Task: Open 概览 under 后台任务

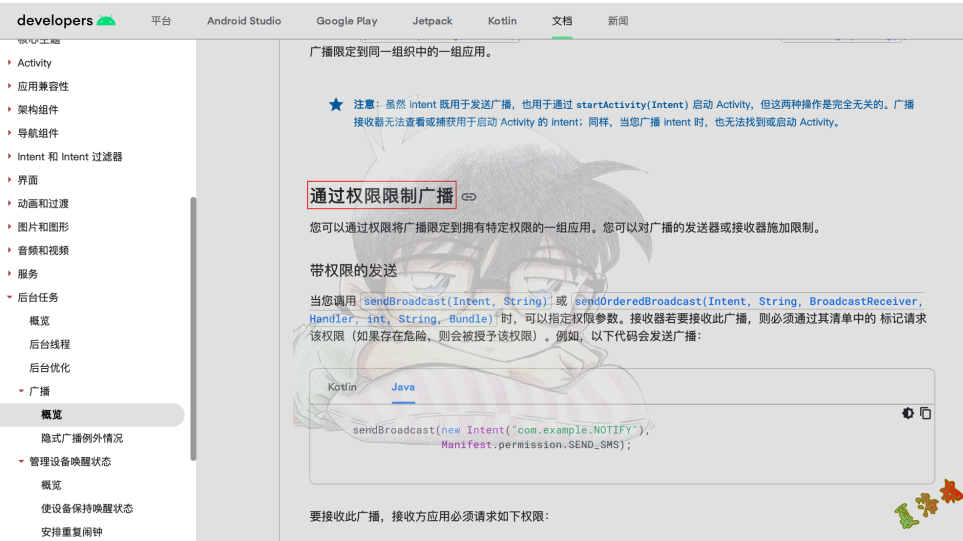Action: tap(40, 321)
